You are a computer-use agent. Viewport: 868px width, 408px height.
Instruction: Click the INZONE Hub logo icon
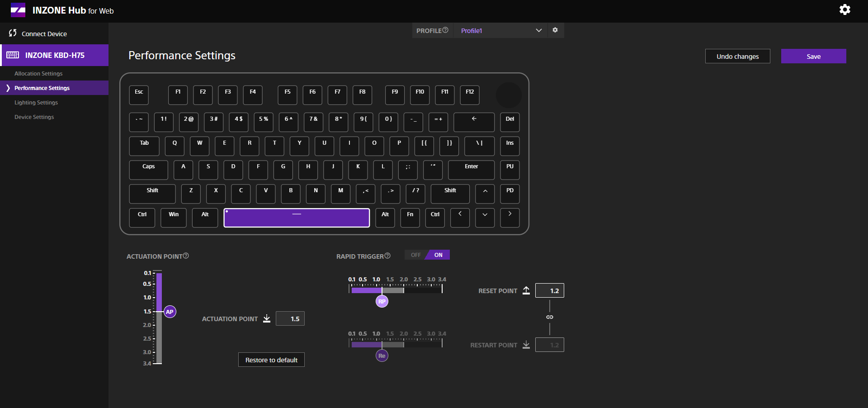[x=18, y=10]
